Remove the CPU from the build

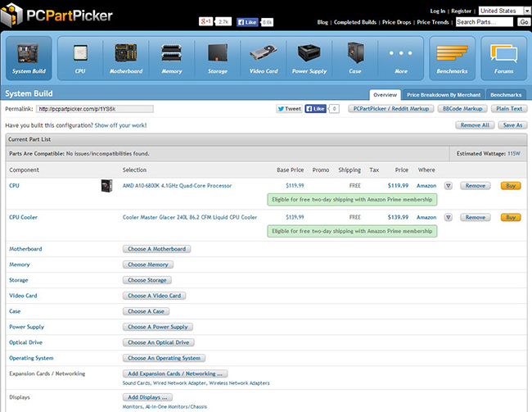coord(475,186)
